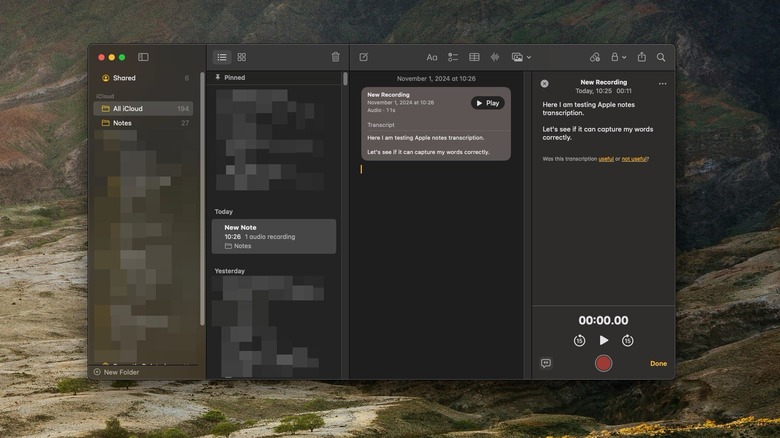
Task: Click the sidebar scrollbar
Action: [x=202, y=199]
